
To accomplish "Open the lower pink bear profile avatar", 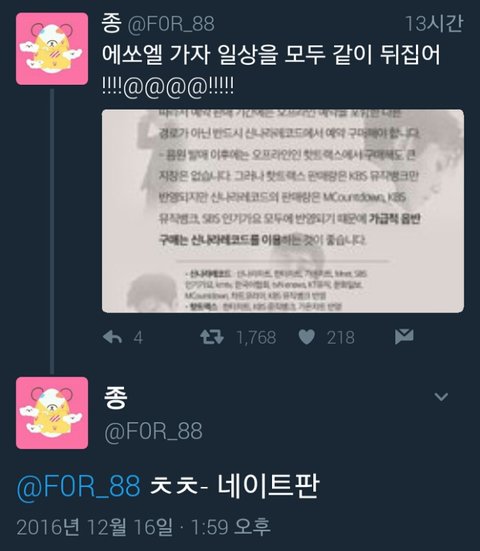I will click(x=52, y=413).
